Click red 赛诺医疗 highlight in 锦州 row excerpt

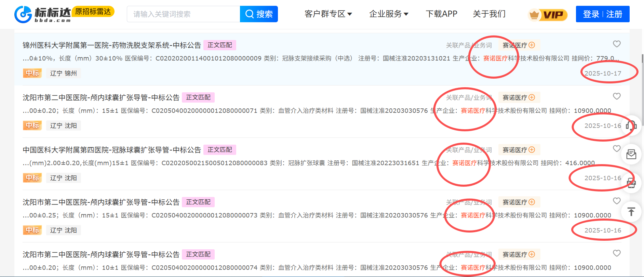pyautogui.click(x=495, y=58)
